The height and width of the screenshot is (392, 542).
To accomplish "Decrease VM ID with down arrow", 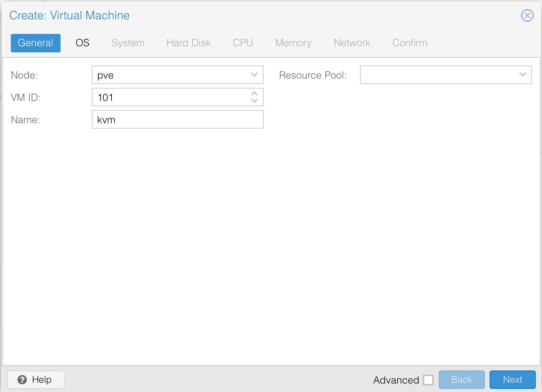I will 254,101.
